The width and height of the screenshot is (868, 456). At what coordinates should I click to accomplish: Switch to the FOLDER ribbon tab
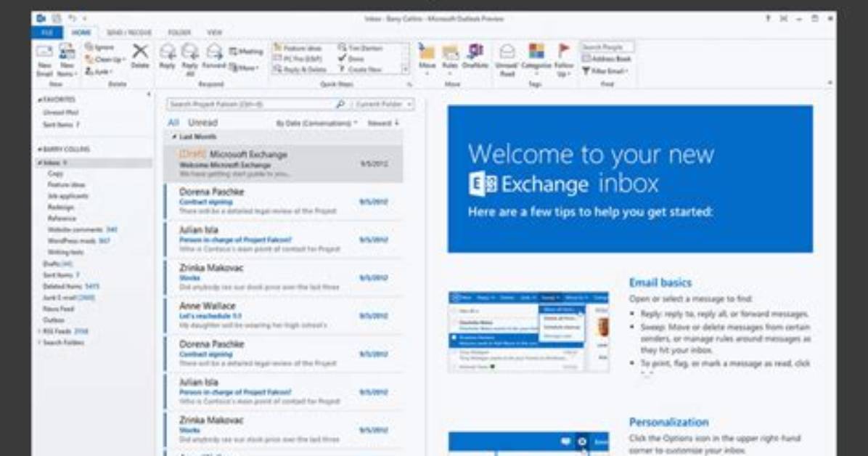pos(179,33)
